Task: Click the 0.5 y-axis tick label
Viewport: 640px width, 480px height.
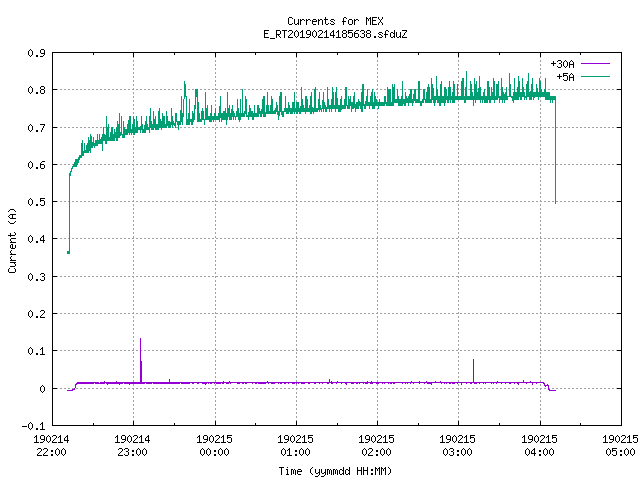Action: click(x=36, y=202)
